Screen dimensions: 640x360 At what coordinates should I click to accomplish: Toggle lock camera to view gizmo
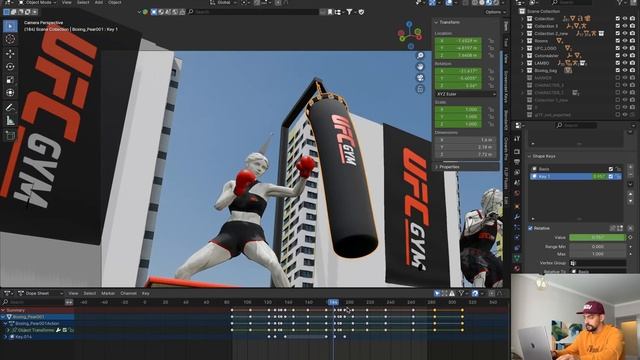point(420,89)
